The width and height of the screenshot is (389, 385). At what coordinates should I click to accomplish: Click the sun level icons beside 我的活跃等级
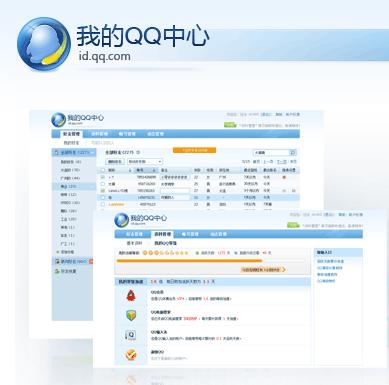[x=165, y=253]
